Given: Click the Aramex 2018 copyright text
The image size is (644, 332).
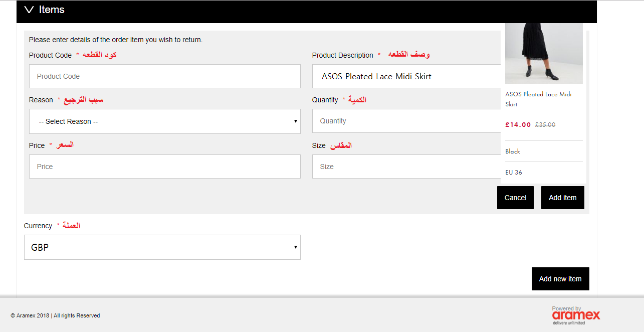Looking at the screenshot, I should 55,316.
